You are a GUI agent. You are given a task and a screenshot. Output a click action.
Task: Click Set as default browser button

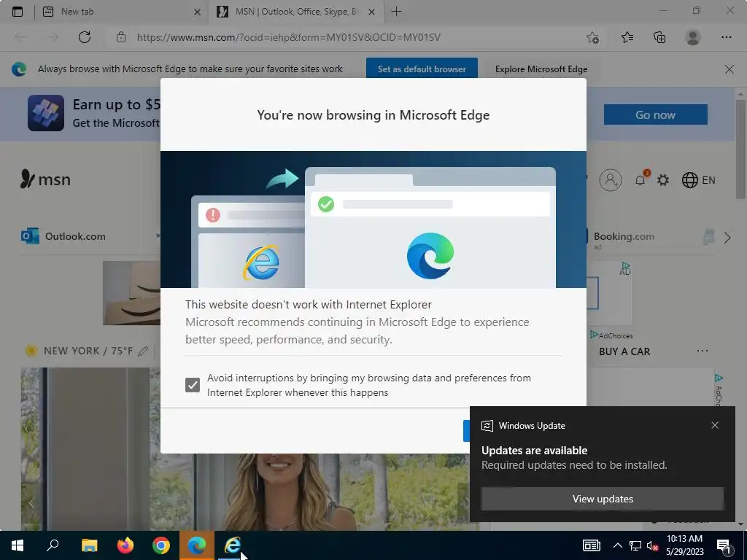click(422, 69)
